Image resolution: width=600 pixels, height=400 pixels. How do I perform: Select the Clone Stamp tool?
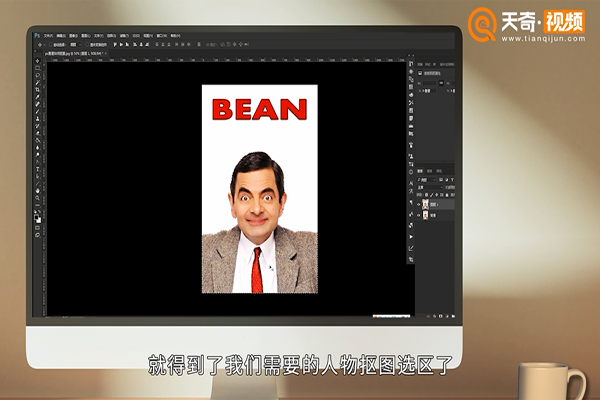pos(38,118)
